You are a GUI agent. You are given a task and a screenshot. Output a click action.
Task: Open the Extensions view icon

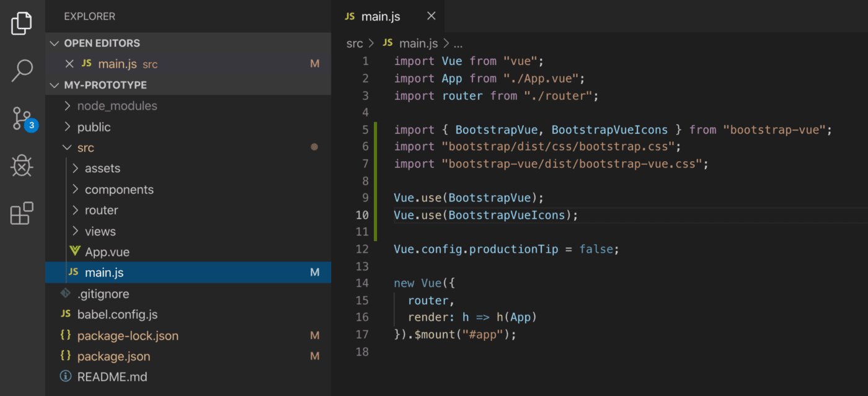click(x=22, y=214)
